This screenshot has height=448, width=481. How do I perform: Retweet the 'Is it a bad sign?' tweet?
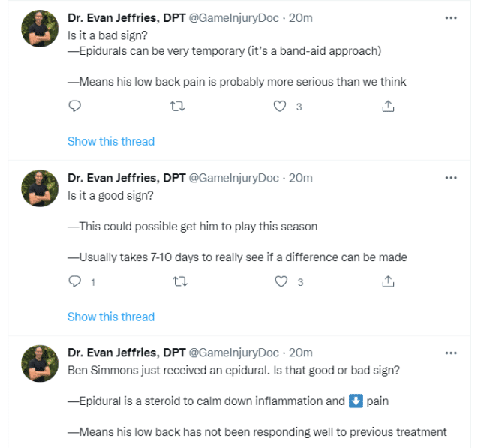coord(178,107)
